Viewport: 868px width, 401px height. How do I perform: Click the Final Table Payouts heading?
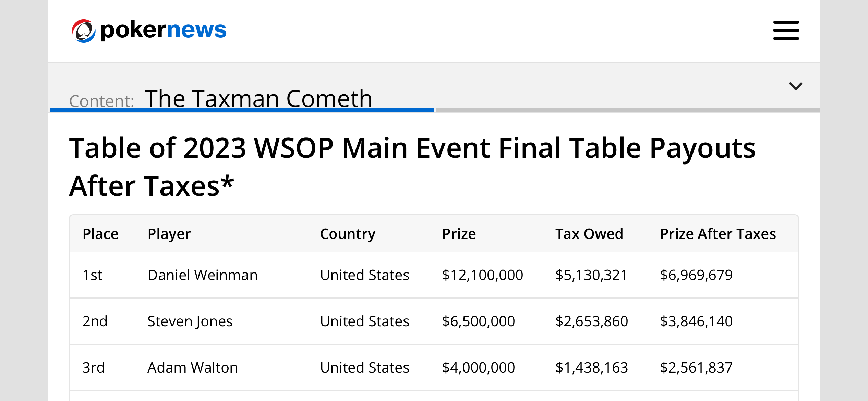tap(412, 167)
